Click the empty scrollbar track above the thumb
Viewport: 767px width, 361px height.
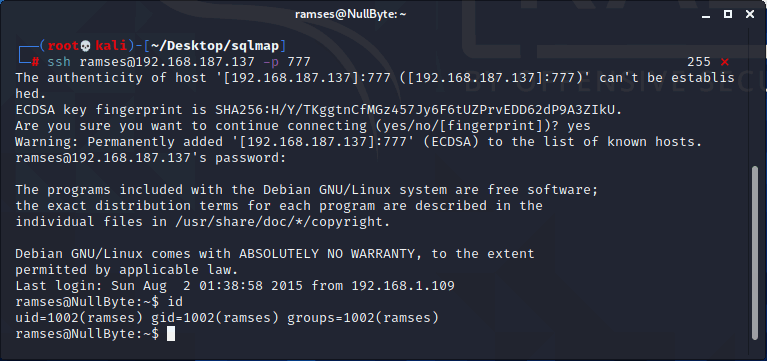pos(754,98)
